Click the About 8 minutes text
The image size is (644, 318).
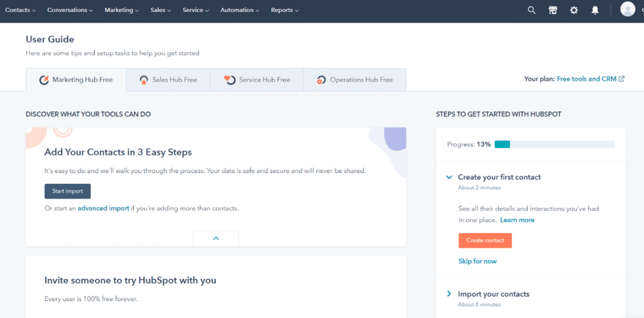point(479,305)
